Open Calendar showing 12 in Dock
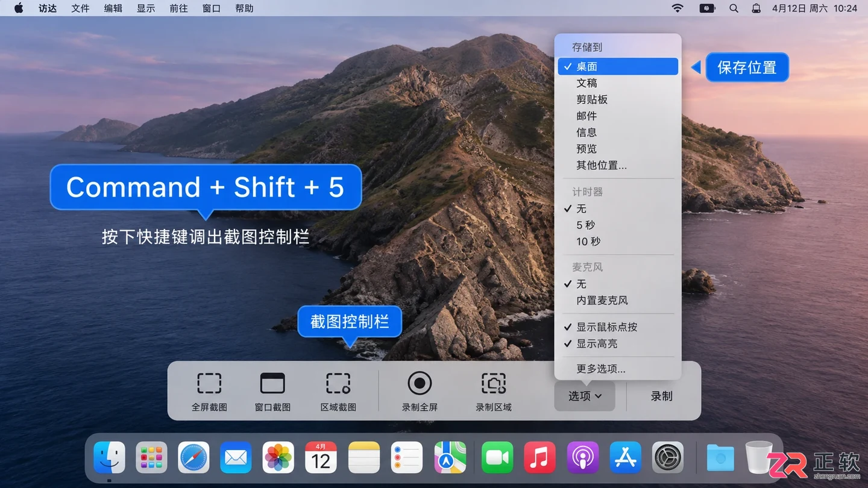 coord(321,457)
